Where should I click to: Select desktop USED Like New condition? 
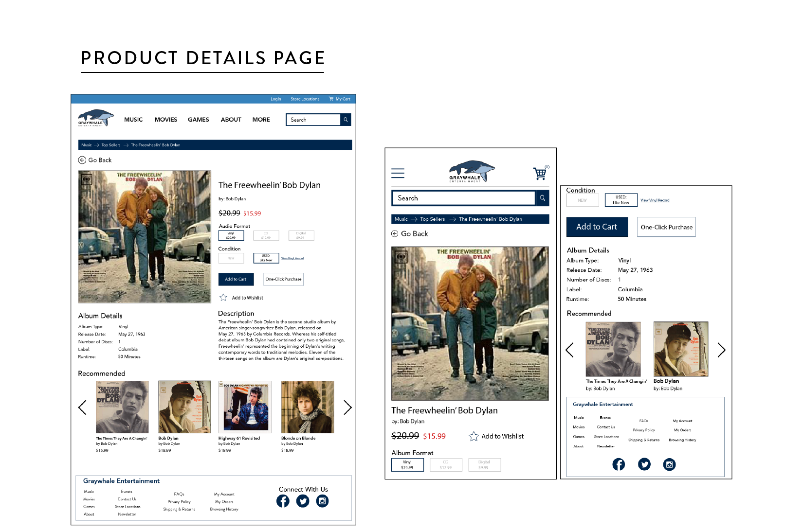click(266, 258)
